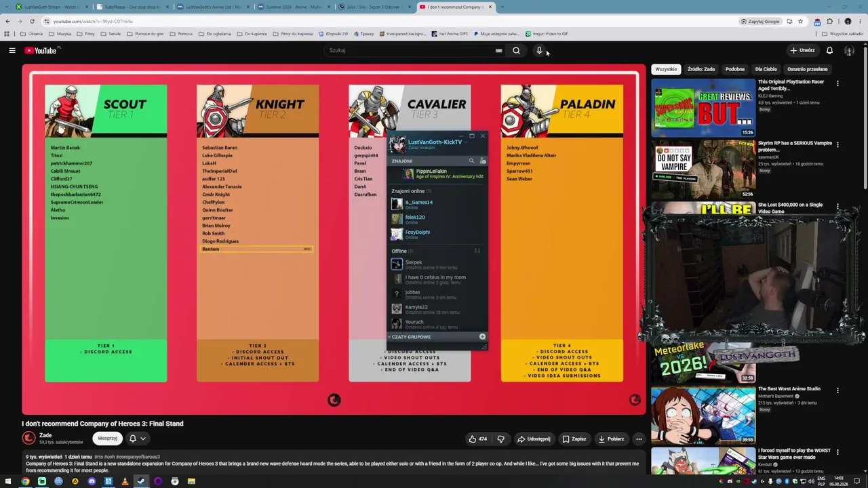
Task: Click the Udostępnij share button
Action: (x=534, y=439)
